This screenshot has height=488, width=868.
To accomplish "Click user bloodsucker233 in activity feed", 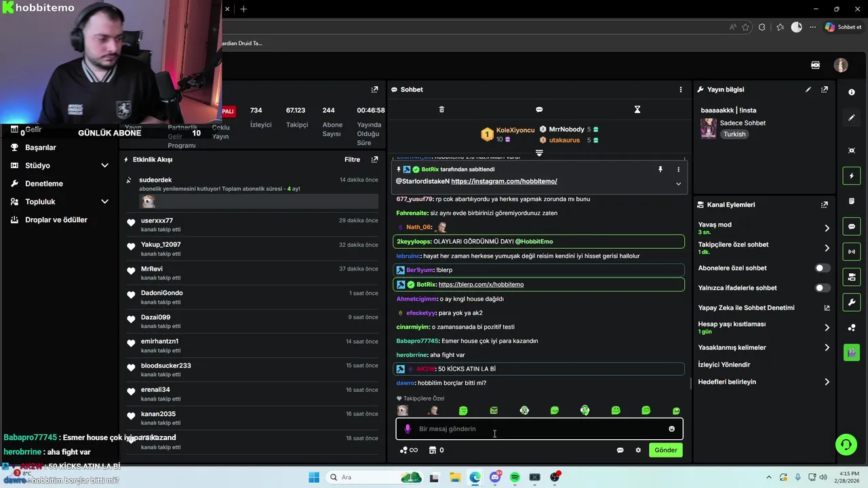I will click(166, 366).
